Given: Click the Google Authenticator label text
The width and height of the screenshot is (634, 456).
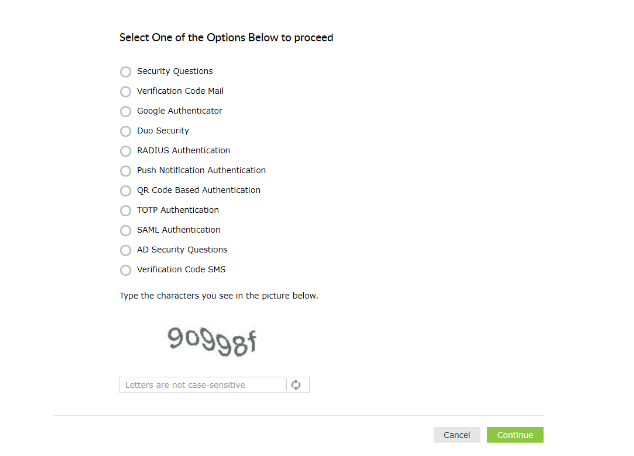Looking at the screenshot, I should pyautogui.click(x=180, y=111).
